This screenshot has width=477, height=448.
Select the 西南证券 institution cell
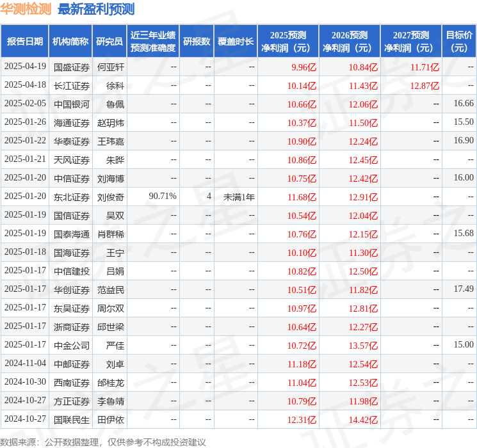72,383
